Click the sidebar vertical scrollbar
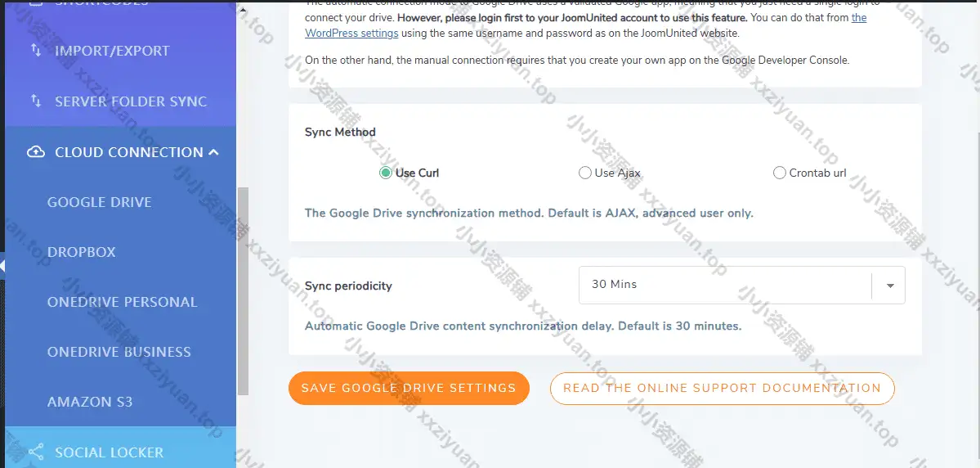Screen dimensions: 980x468 243,290
